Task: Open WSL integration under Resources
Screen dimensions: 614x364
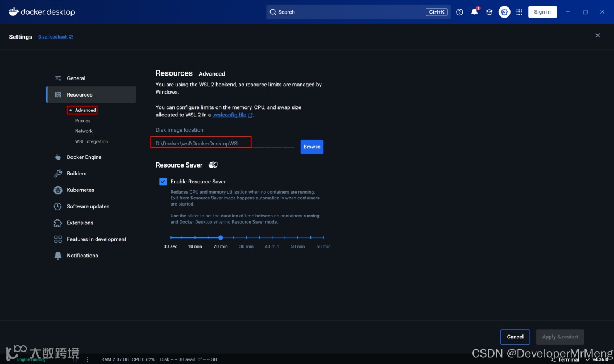Action: click(91, 142)
